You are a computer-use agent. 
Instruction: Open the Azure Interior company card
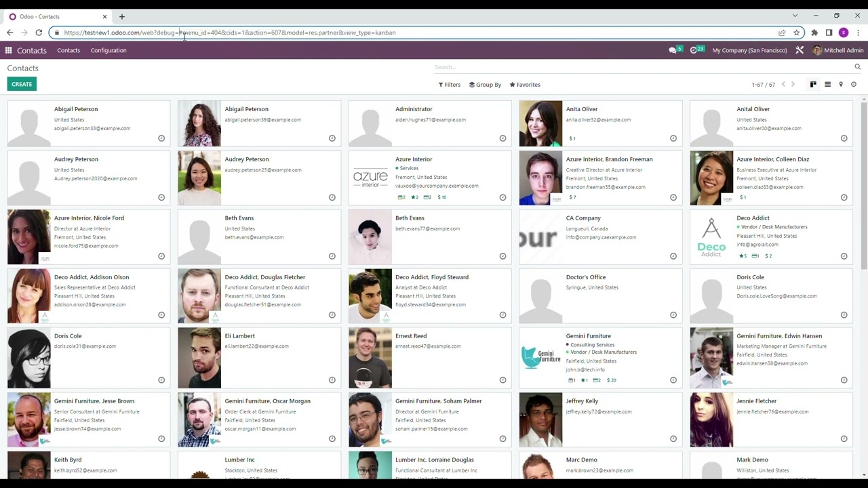click(x=430, y=178)
